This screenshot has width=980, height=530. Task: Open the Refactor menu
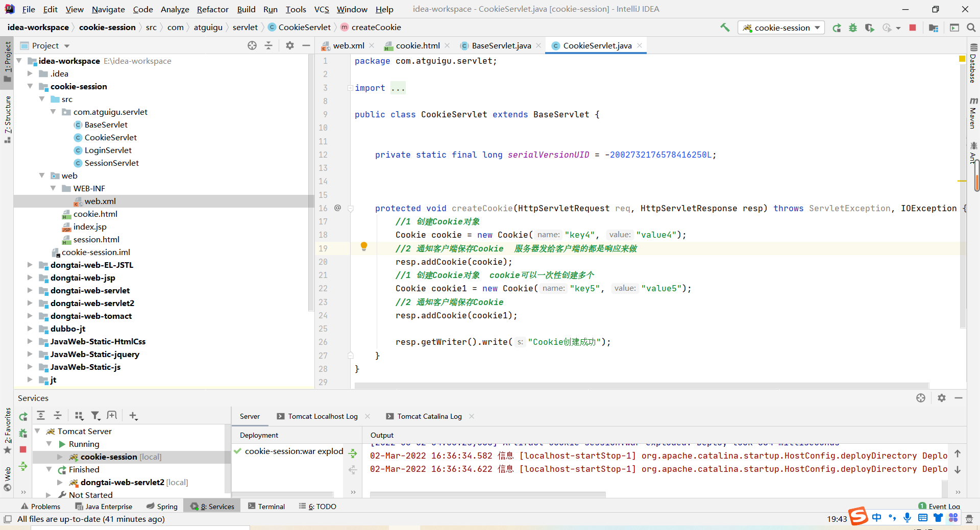(212, 9)
